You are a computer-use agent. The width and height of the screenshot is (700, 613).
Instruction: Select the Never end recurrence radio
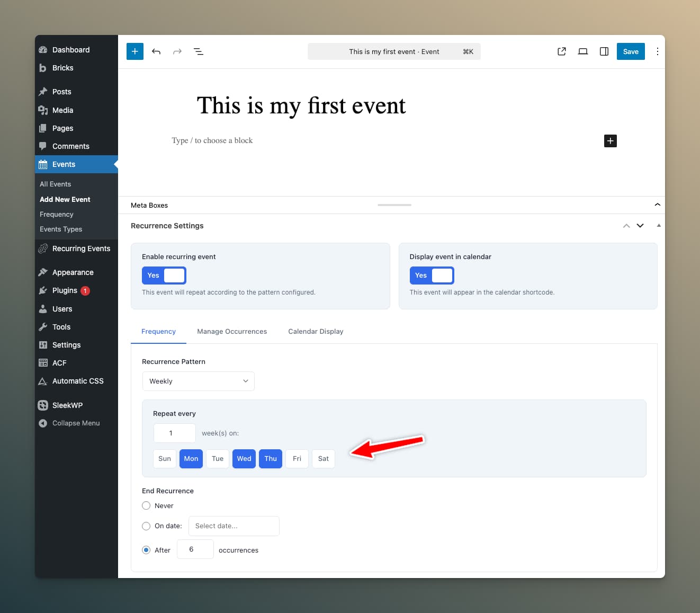(146, 505)
